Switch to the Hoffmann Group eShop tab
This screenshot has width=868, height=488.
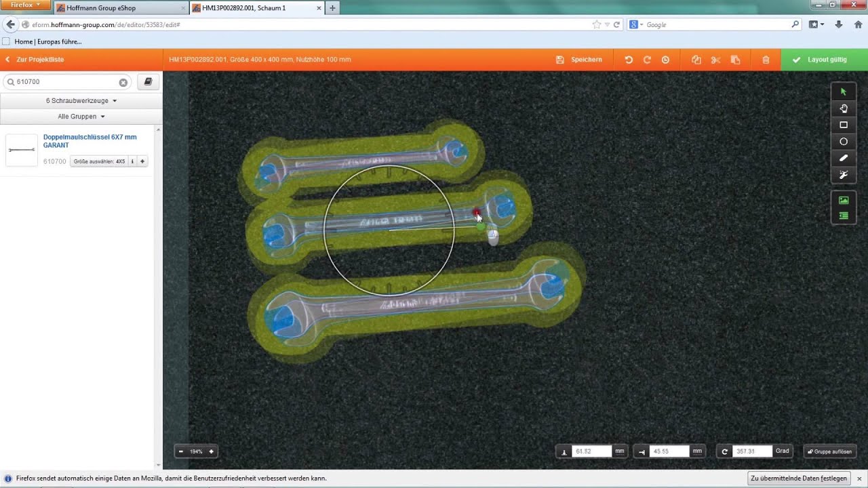[120, 8]
